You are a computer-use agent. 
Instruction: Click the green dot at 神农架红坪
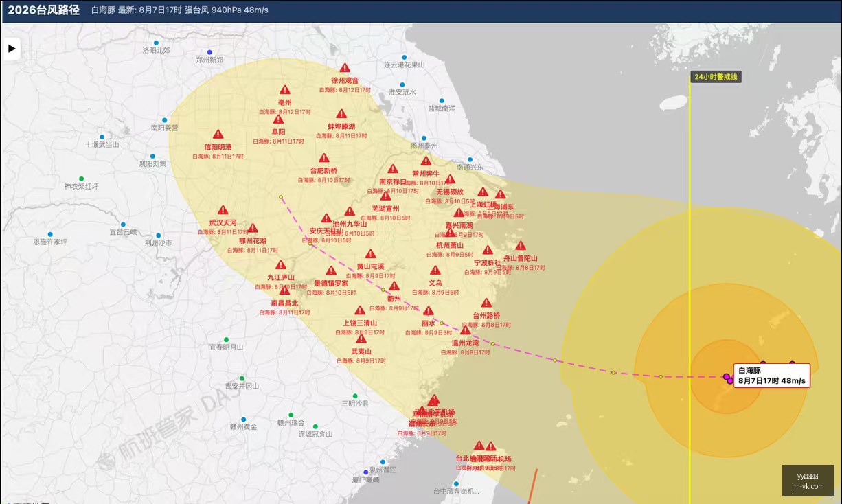coord(81,179)
